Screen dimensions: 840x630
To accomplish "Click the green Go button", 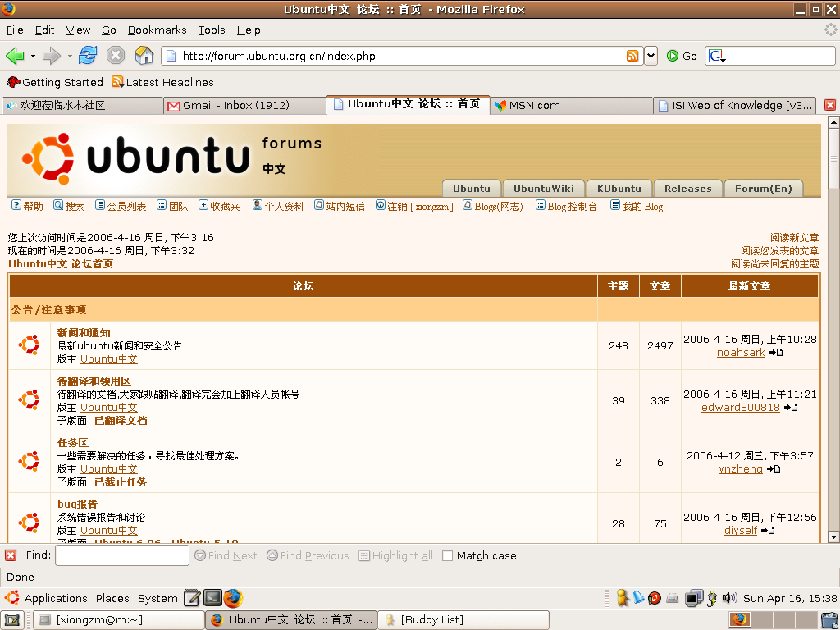I will click(x=682, y=56).
